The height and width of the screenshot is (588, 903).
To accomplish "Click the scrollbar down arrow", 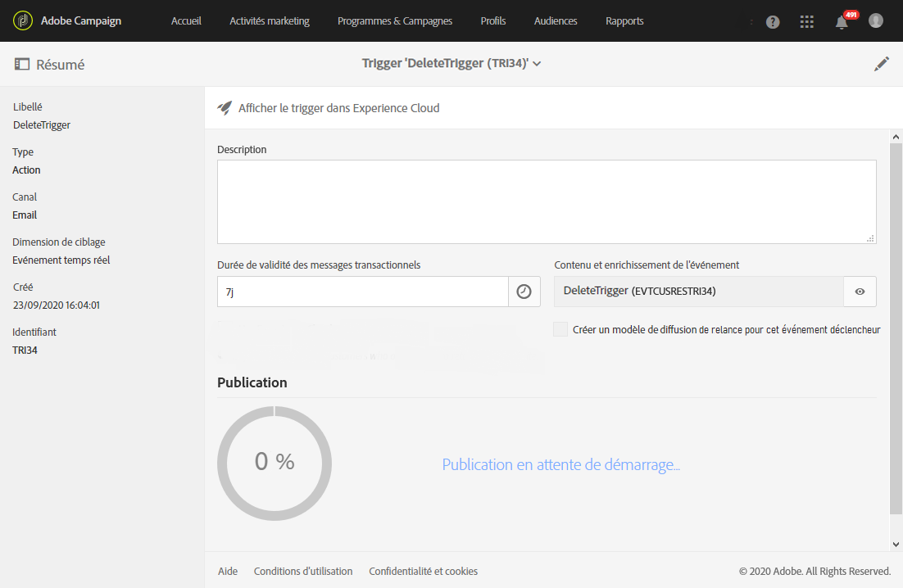I will click(x=896, y=545).
